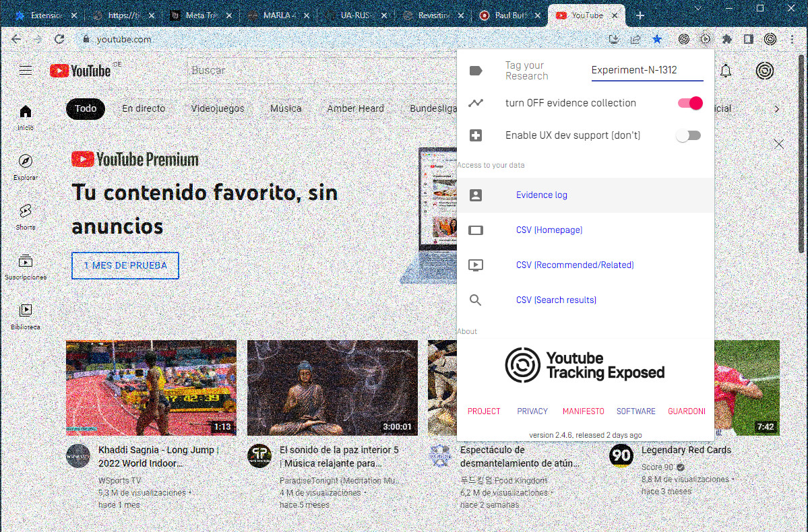Select the Todo filter chip

pyautogui.click(x=86, y=108)
